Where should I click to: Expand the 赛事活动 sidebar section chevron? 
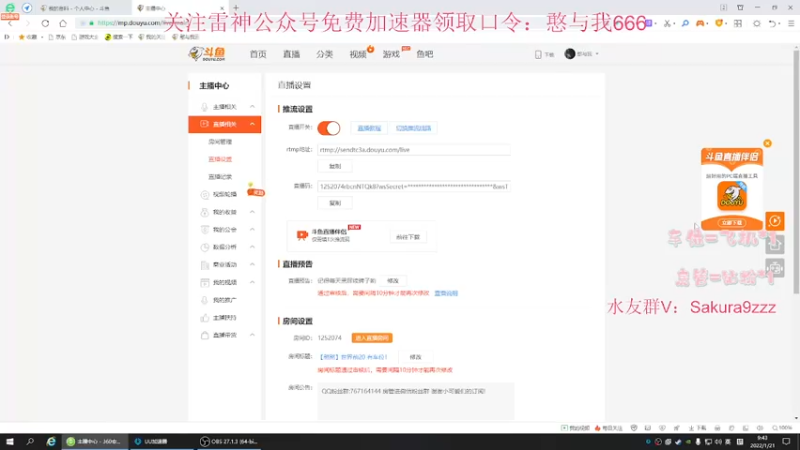(252, 265)
